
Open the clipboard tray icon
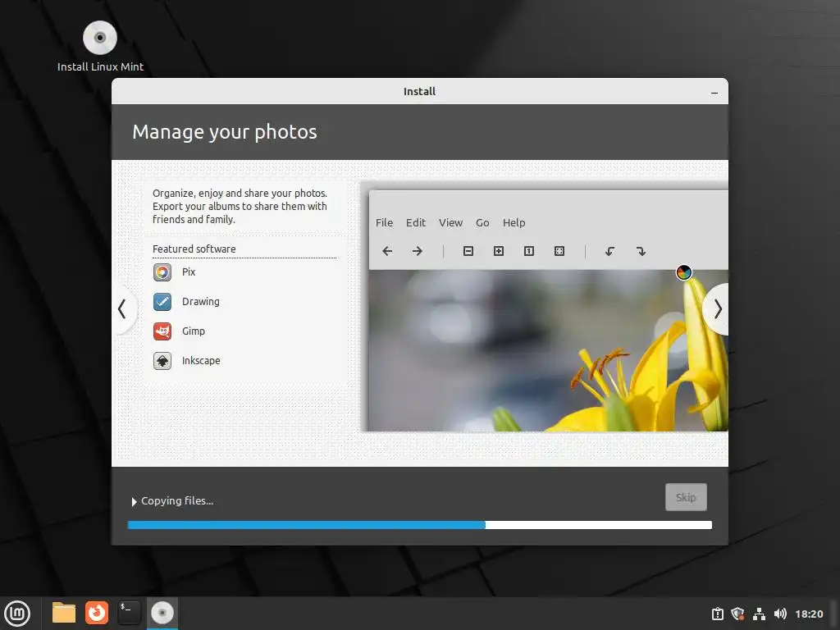pos(717,614)
